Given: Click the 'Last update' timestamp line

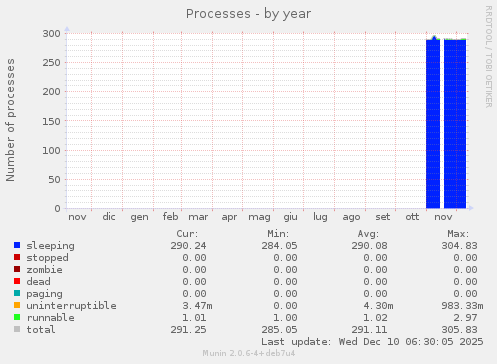Looking at the screenshot, I should click(x=372, y=342).
